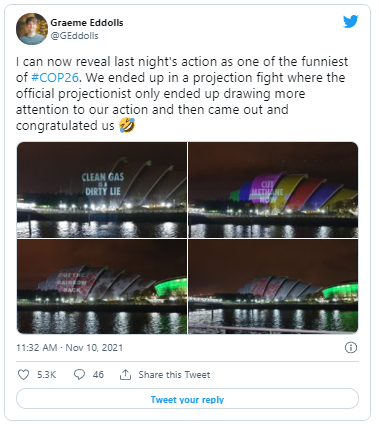Click the 46 replies count
This screenshot has width=379, height=427.
click(x=98, y=375)
